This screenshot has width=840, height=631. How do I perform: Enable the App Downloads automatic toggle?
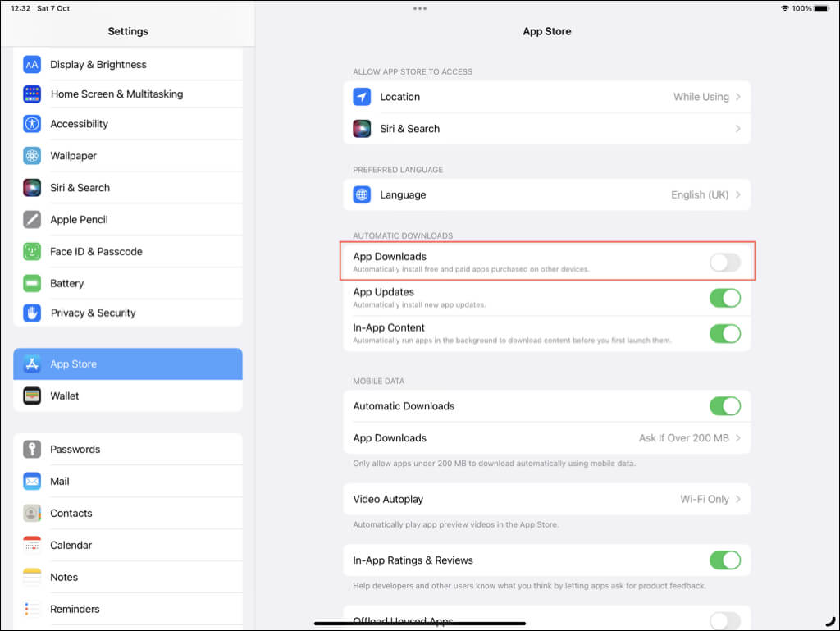point(725,263)
